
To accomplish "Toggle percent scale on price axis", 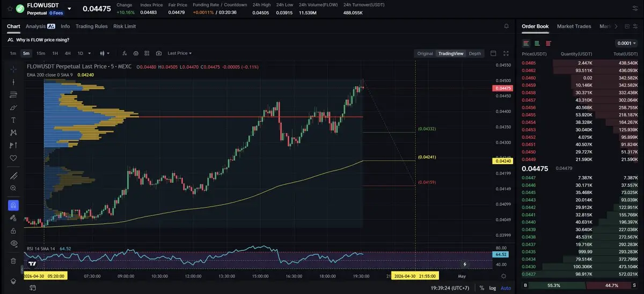I will [x=482, y=288].
